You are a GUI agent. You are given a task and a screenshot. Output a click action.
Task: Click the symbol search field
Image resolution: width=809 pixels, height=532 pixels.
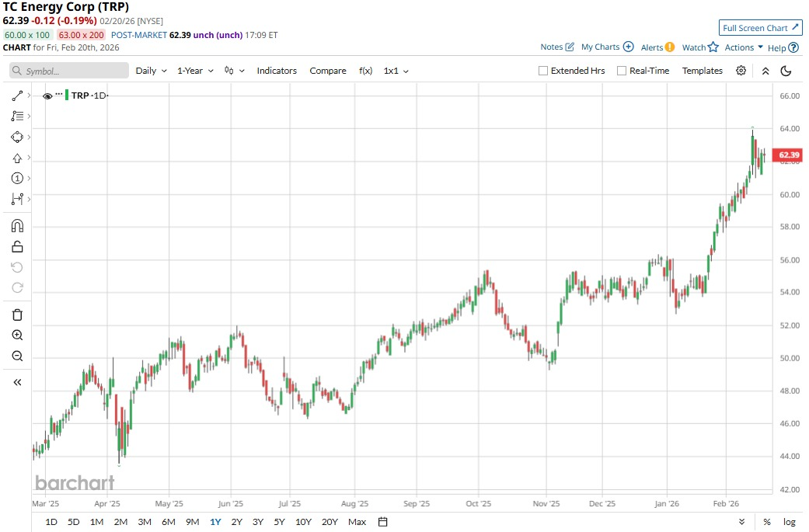(x=69, y=71)
